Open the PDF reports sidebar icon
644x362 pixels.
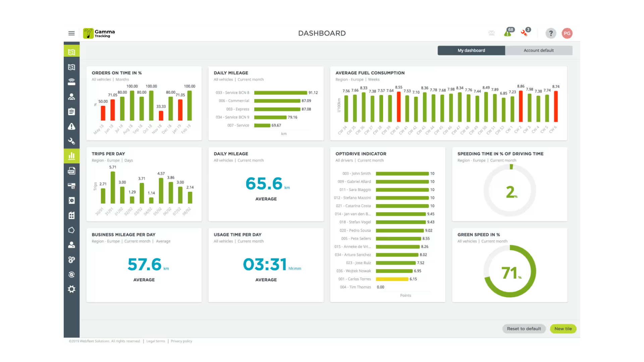pos(71,171)
